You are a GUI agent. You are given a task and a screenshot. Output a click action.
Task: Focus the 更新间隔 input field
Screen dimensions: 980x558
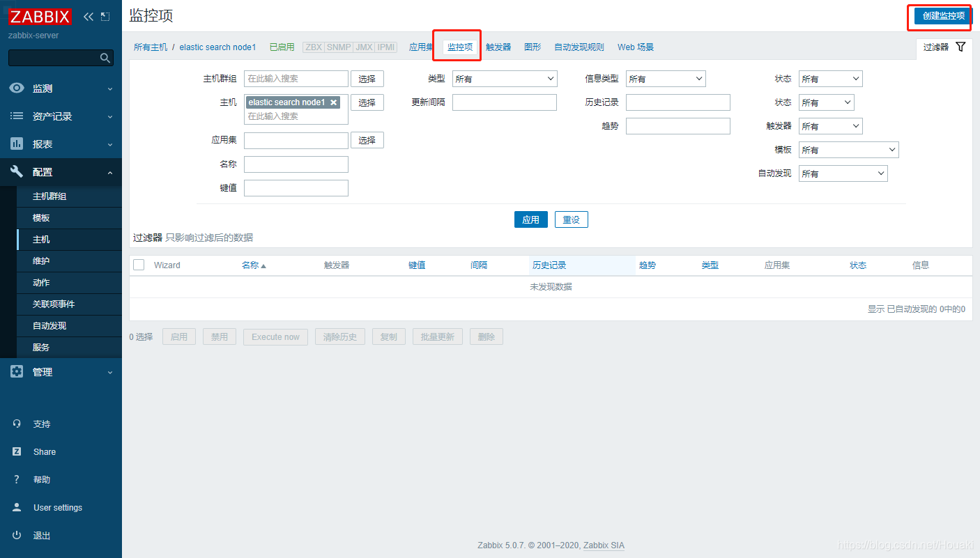tap(505, 102)
